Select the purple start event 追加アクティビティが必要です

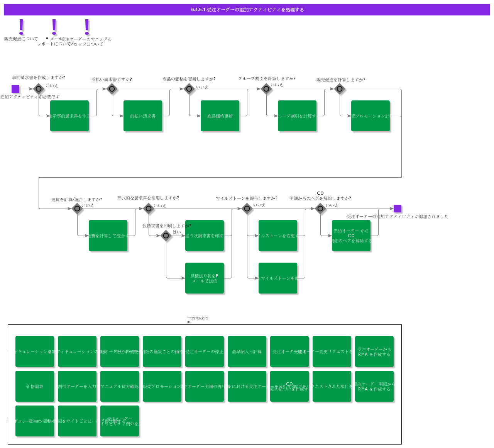click(x=15, y=89)
